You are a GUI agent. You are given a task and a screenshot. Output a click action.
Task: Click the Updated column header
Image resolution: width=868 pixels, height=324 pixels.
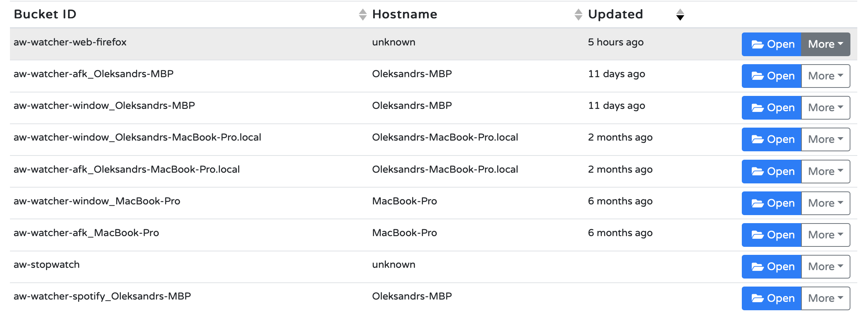click(x=615, y=14)
